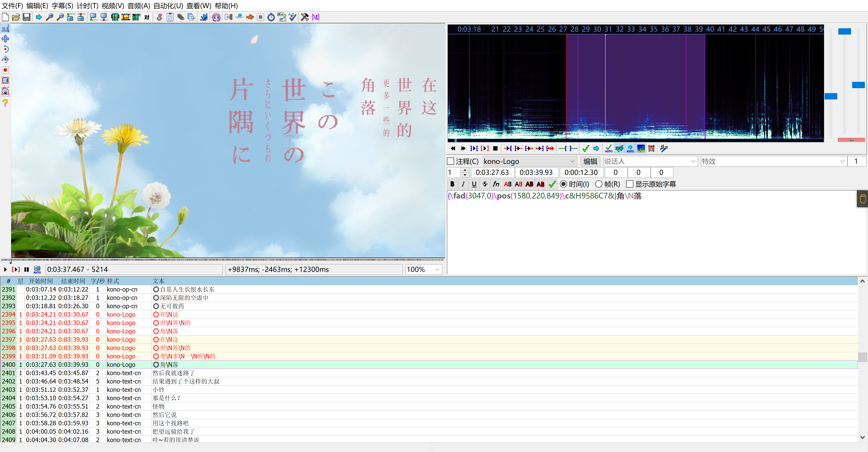This screenshot has height=452, width=868.
Task: Toggle spectrum analyzer mode
Action: 641,148
